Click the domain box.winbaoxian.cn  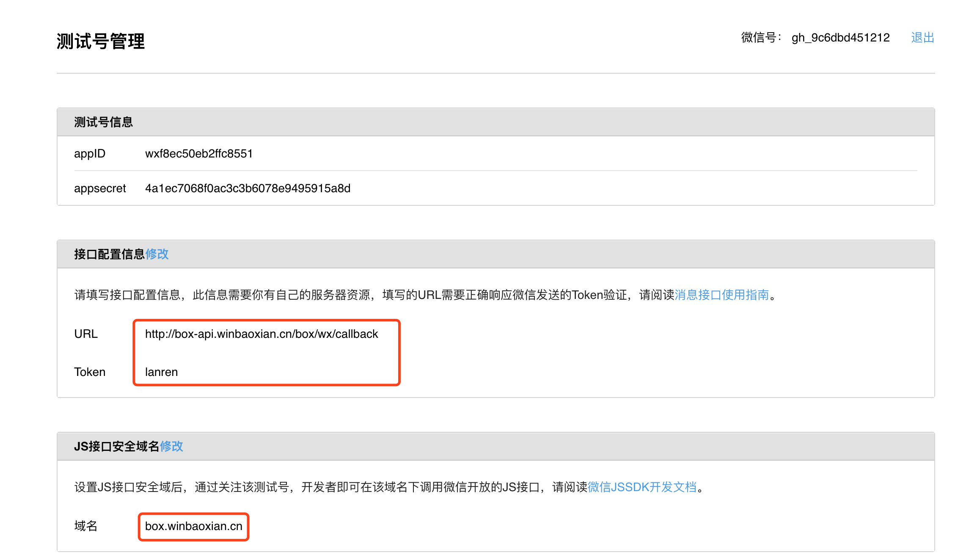(x=193, y=526)
